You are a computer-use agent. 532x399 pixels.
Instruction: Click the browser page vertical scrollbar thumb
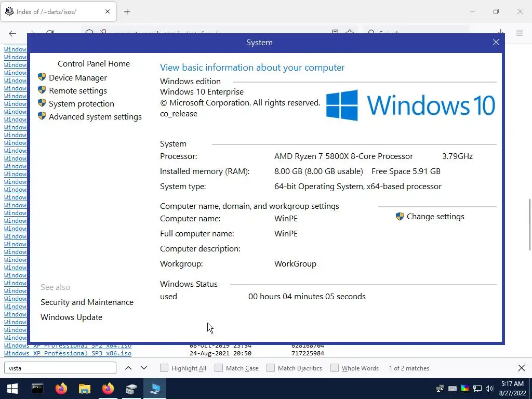pyautogui.click(x=529, y=224)
